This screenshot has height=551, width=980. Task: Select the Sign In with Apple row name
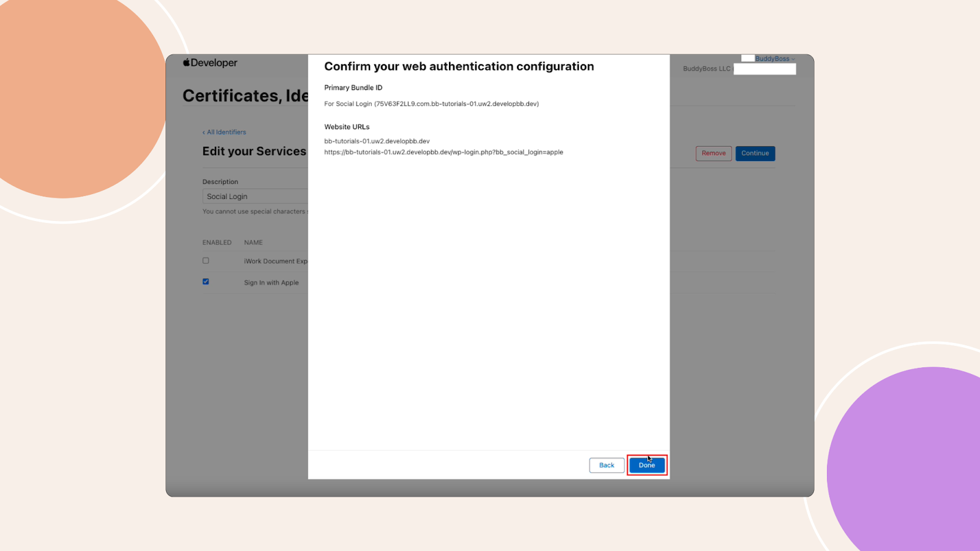click(271, 283)
